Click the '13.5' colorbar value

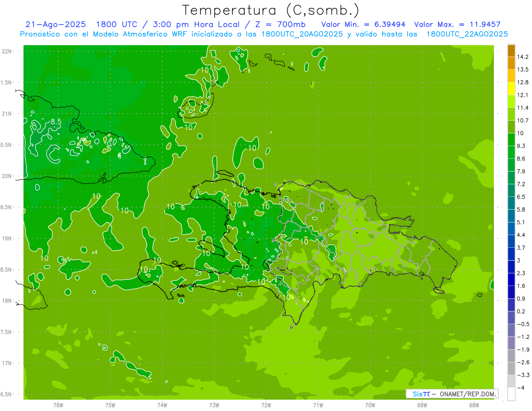coord(523,70)
